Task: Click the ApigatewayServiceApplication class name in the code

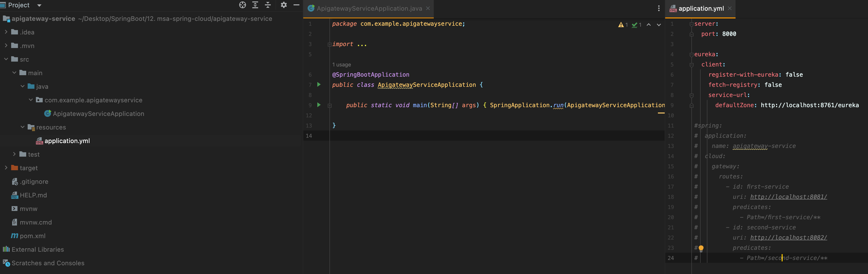Action: click(426, 85)
